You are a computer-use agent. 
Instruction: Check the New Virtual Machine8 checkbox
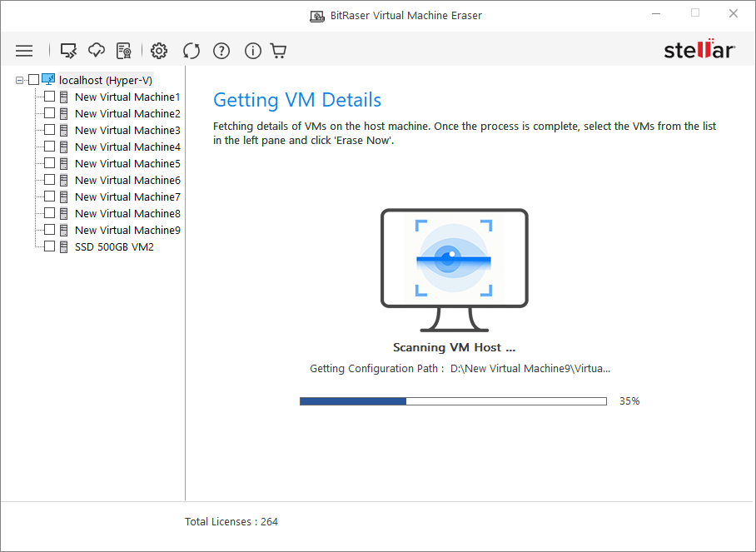tap(50, 212)
